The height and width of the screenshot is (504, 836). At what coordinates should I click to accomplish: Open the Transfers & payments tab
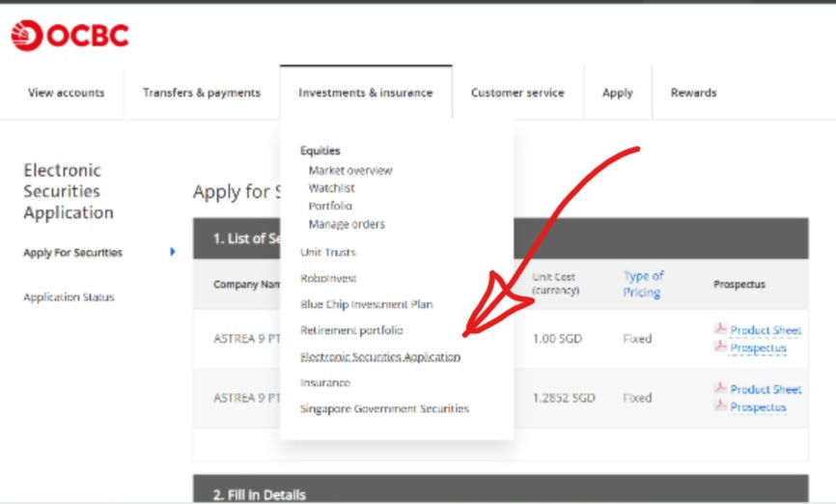pyautogui.click(x=202, y=93)
